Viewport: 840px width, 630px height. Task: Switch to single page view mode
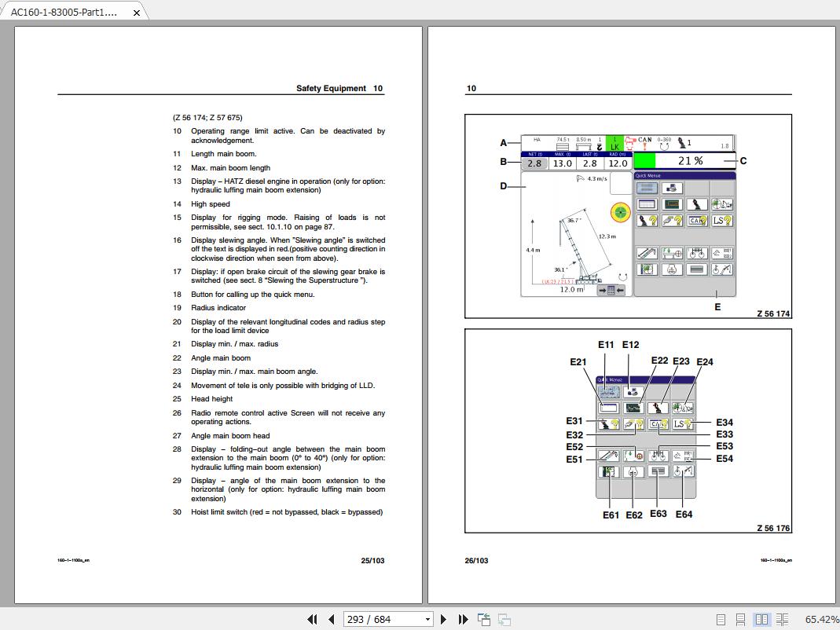click(x=721, y=620)
